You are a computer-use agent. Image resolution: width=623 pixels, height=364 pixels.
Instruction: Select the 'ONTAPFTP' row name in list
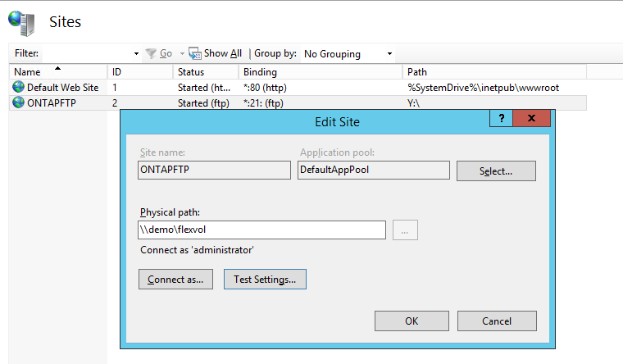coord(52,103)
